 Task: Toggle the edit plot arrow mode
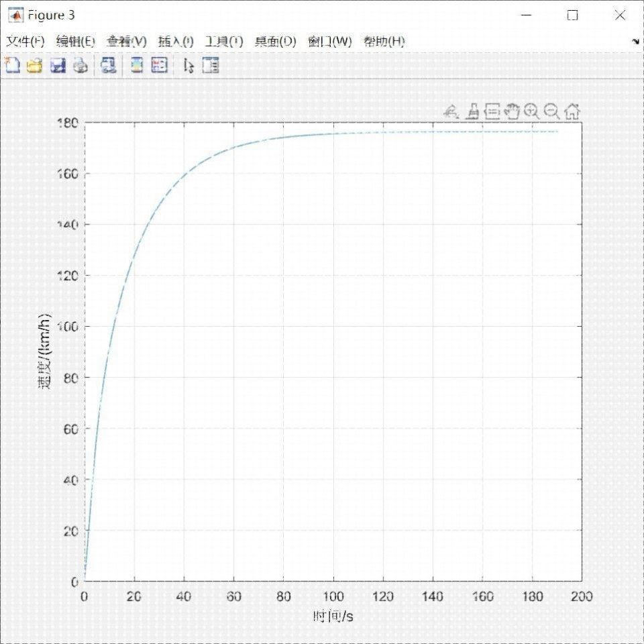[x=189, y=65]
